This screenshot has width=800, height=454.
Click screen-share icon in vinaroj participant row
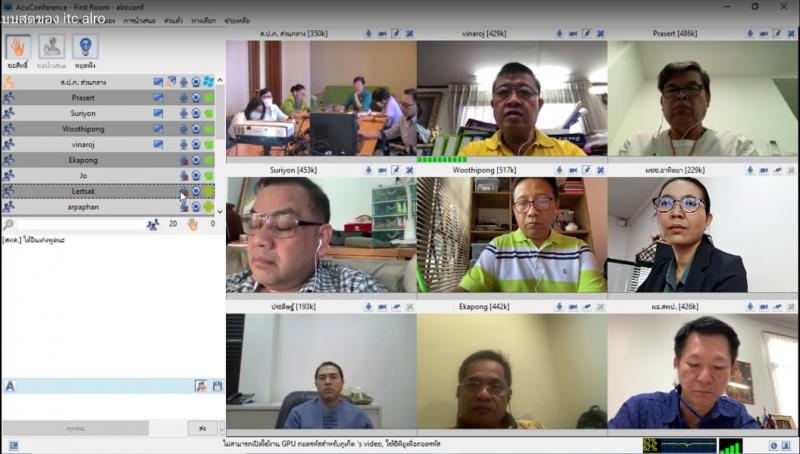coord(158,144)
